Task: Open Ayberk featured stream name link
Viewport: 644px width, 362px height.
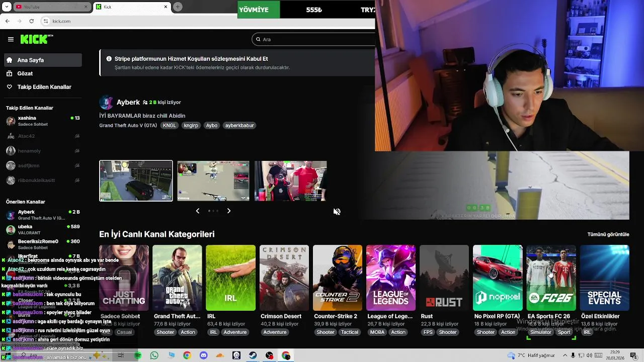Action: point(128,102)
